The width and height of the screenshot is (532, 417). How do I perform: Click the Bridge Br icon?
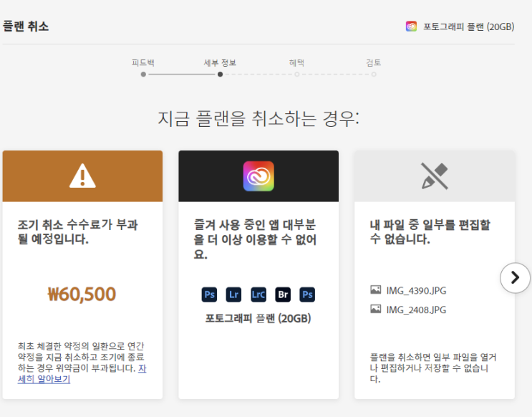coord(283,294)
